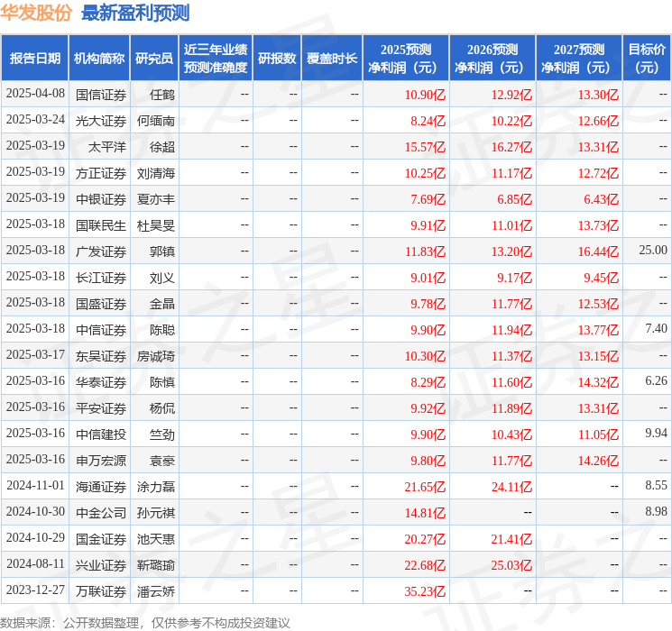The height and width of the screenshot is (631, 672).
Task: Select the 国盛证券 institution cell
Action: (101, 304)
